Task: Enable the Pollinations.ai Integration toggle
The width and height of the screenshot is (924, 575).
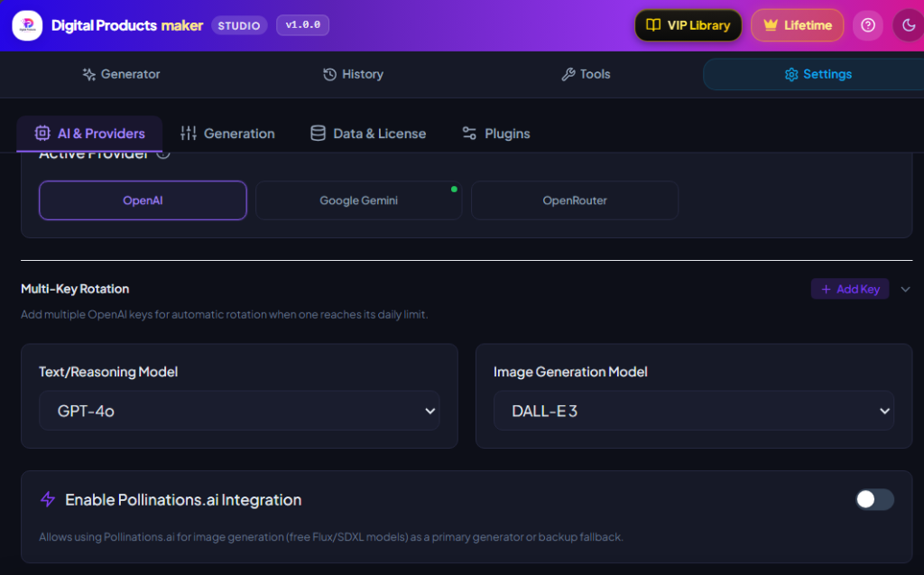Action: pyautogui.click(x=874, y=499)
